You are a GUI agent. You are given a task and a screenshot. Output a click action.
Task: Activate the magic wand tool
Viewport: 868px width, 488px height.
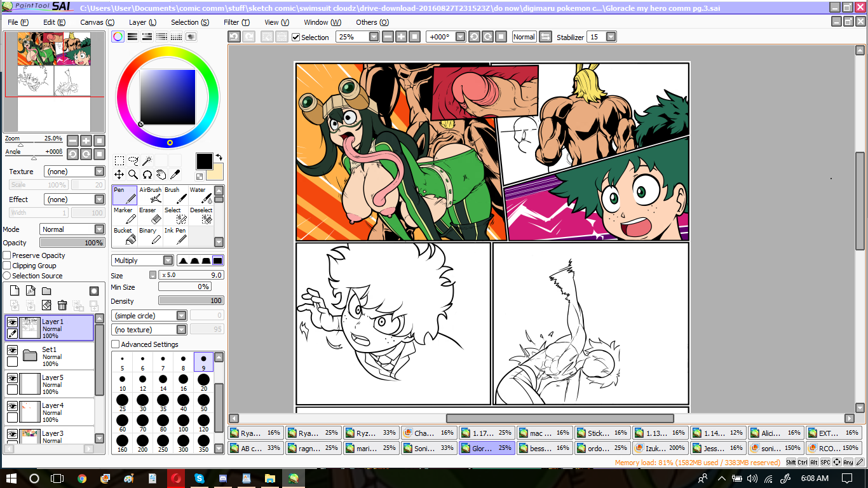click(147, 161)
